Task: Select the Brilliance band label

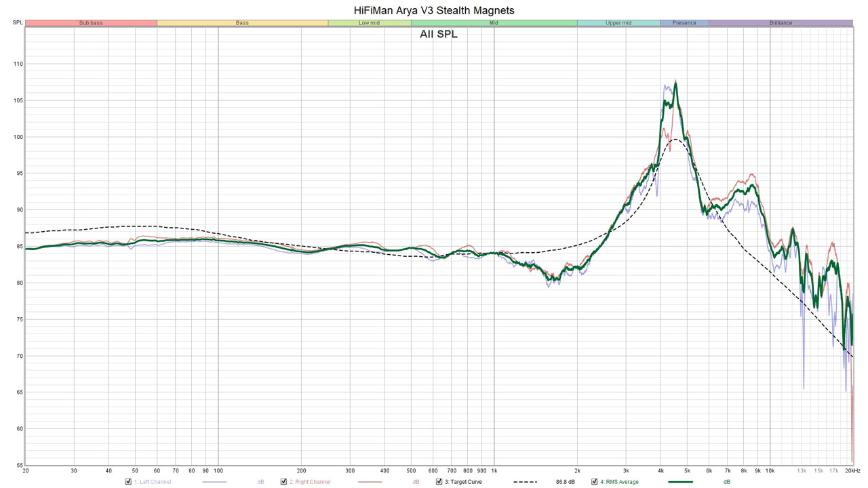Action: [781, 23]
